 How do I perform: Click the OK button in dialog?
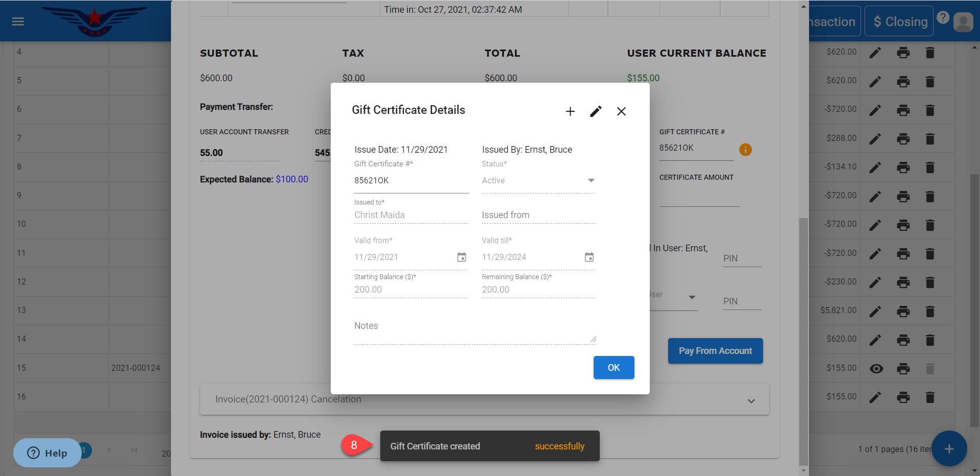pos(614,367)
